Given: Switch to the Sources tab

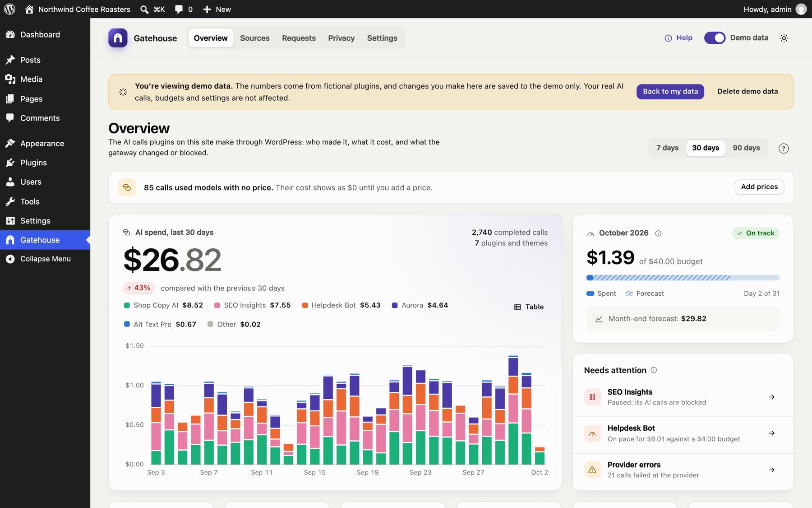Looking at the screenshot, I should pos(254,38).
